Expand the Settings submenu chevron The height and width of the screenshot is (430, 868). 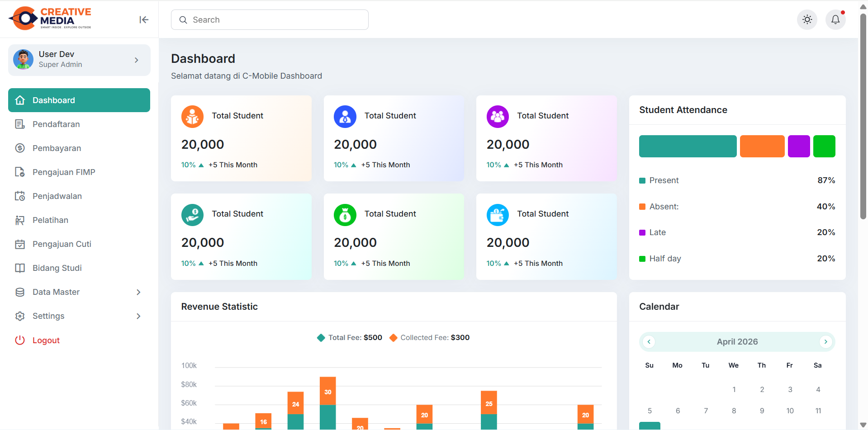(x=138, y=316)
